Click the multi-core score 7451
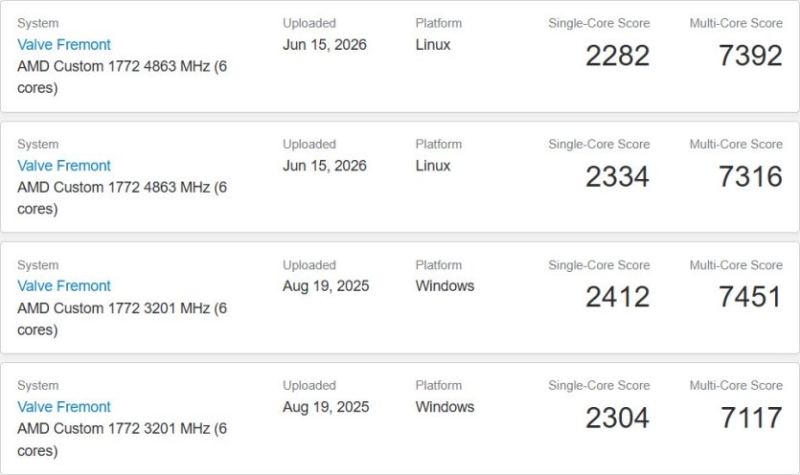Image resolution: width=800 pixels, height=475 pixels. click(751, 296)
